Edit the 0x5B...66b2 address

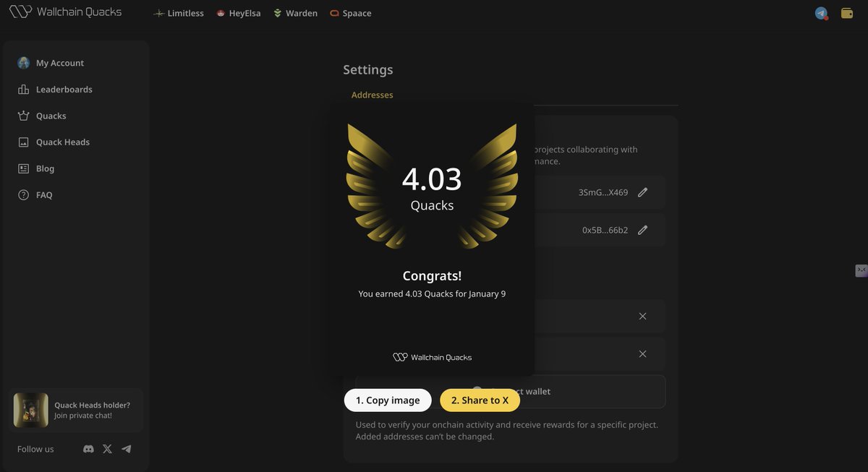click(642, 230)
